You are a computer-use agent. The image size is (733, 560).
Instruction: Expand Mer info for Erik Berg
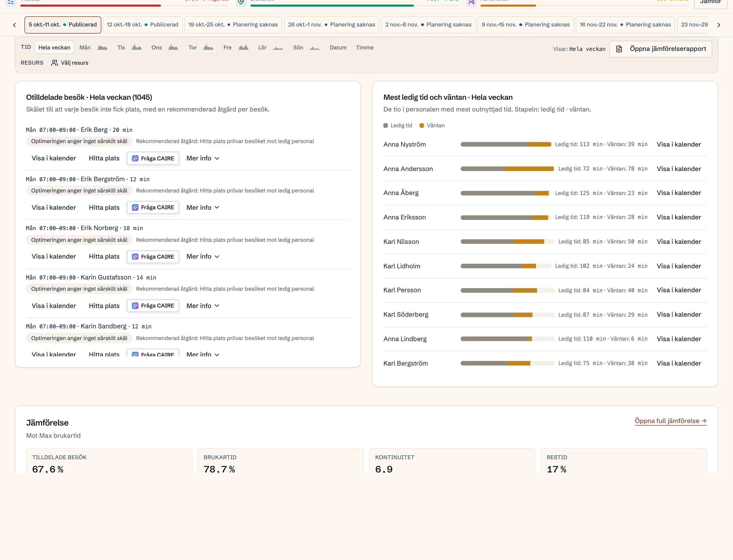(203, 158)
